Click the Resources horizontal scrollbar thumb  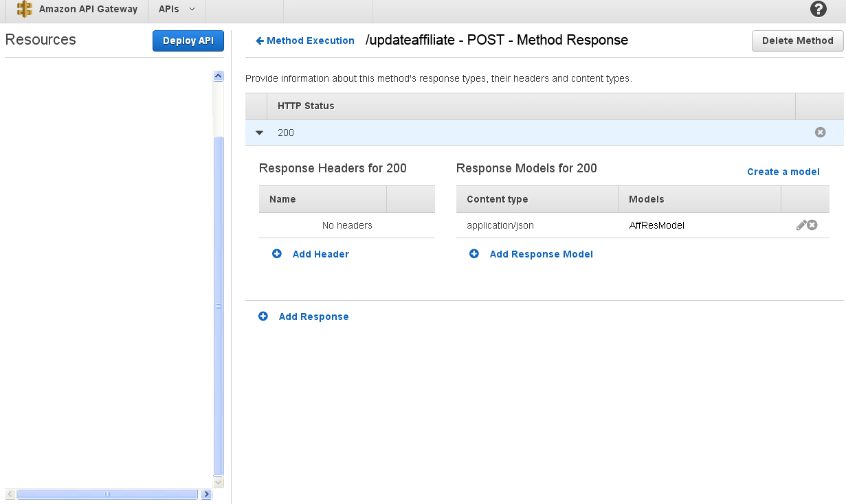pyautogui.click(x=107, y=494)
